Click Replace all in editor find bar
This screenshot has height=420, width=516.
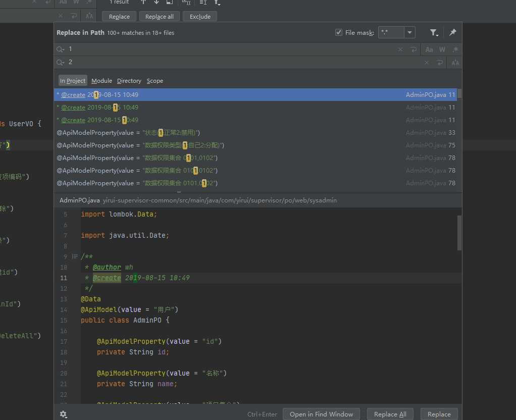click(159, 17)
